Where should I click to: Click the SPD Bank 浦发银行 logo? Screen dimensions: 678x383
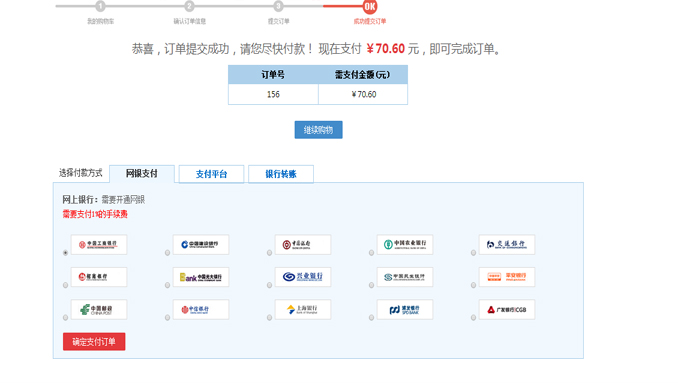pyautogui.click(x=405, y=310)
